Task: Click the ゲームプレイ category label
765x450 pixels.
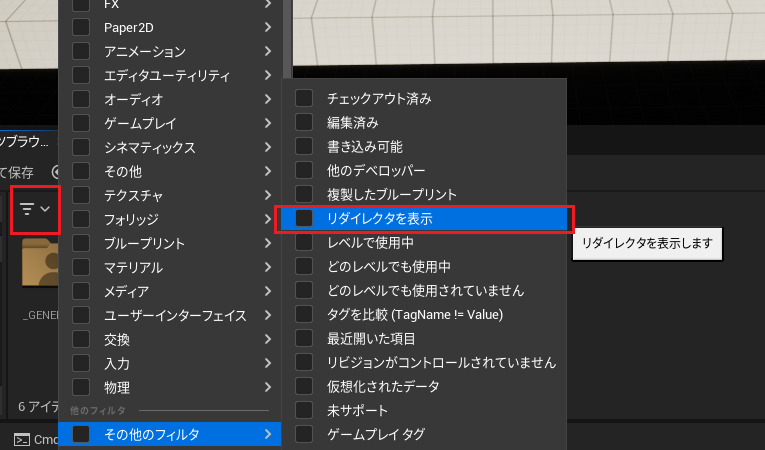Action: [140, 123]
